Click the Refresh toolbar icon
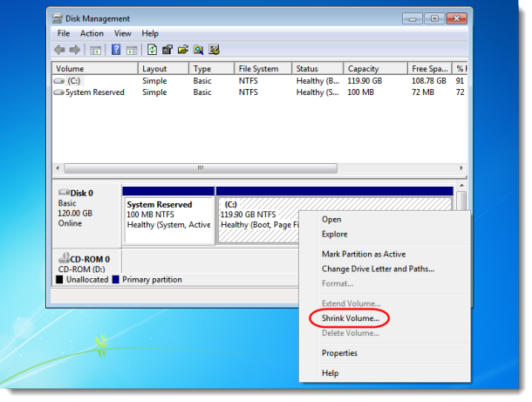Screen dimensions: 532x402 pos(152,50)
